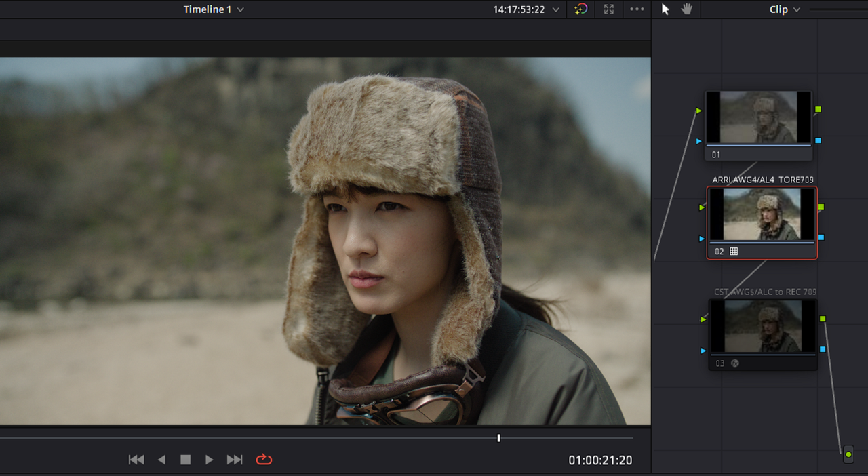Screen dimensions: 868x476
Task: Open the Clip mode dropdown
Action: [785, 9]
